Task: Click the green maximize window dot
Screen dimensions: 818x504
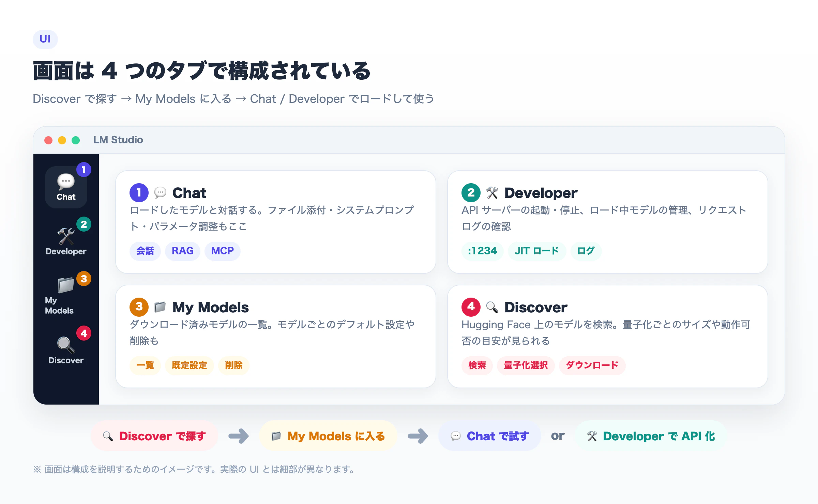Action: (x=76, y=140)
